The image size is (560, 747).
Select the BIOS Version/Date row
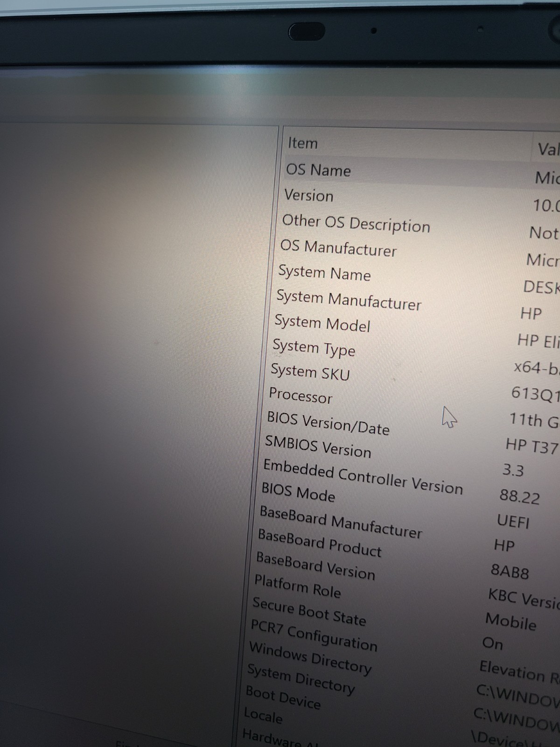(328, 423)
